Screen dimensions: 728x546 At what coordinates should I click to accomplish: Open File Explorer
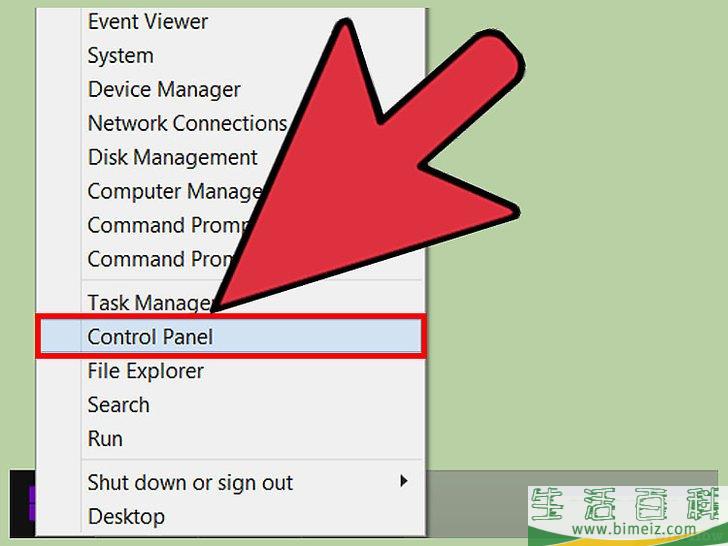click(x=146, y=371)
